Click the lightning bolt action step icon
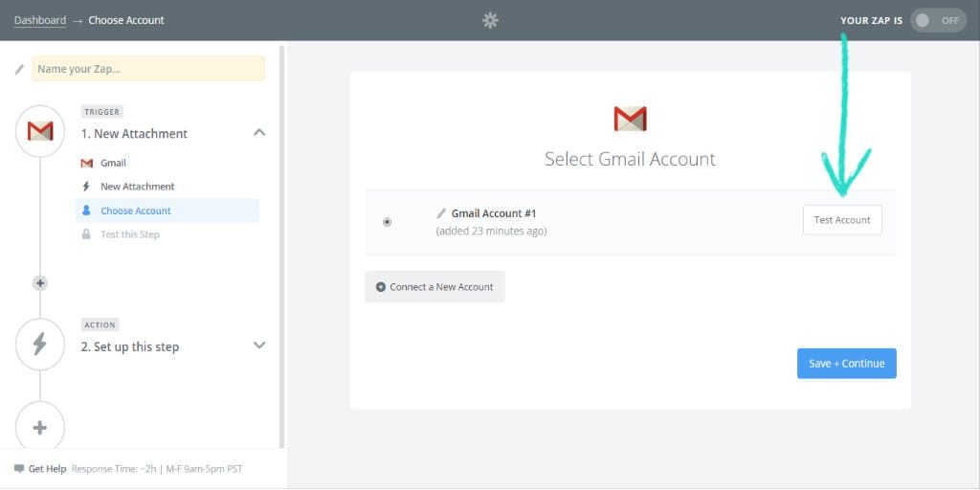Viewport: 980px width, 490px height. pos(40,345)
